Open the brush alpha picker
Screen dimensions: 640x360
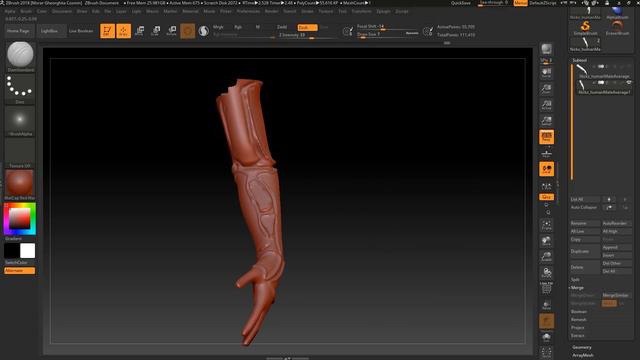pos(20,119)
